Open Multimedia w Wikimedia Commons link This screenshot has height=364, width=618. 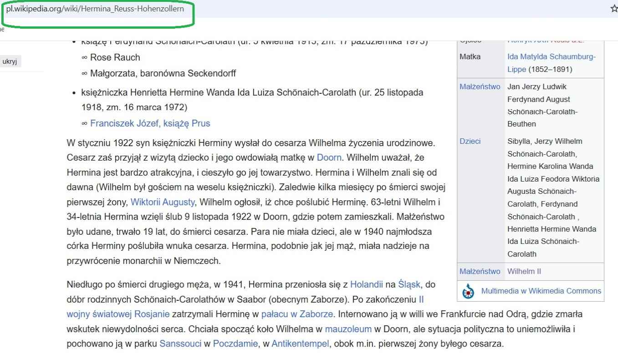[x=541, y=291]
